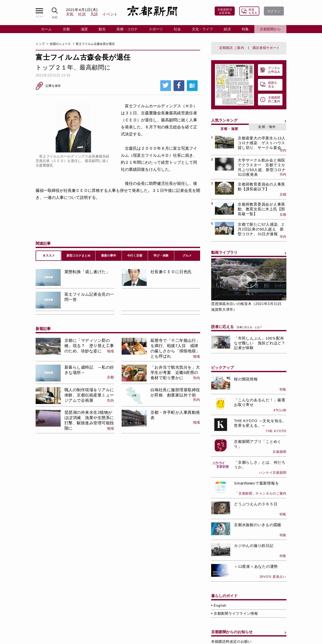
Task: Open 本紙購読料改定のお願い notice
Action: coord(231,641)
